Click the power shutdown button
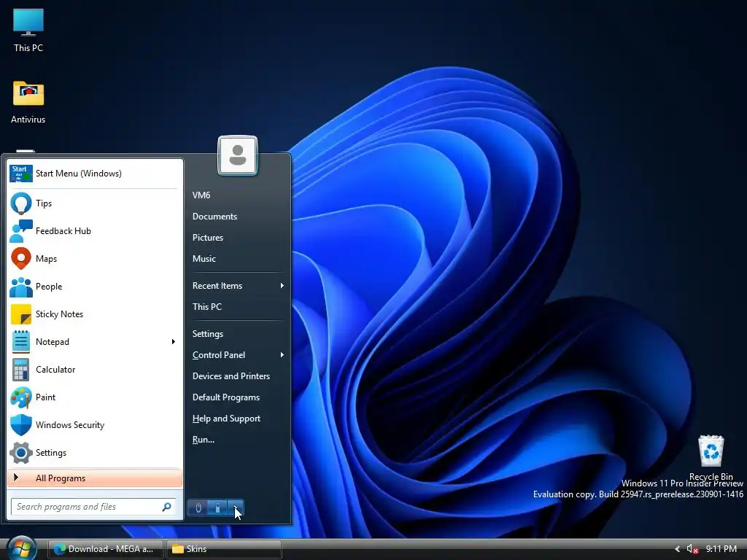The image size is (747, 560). pyautogui.click(x=198, y=507)
